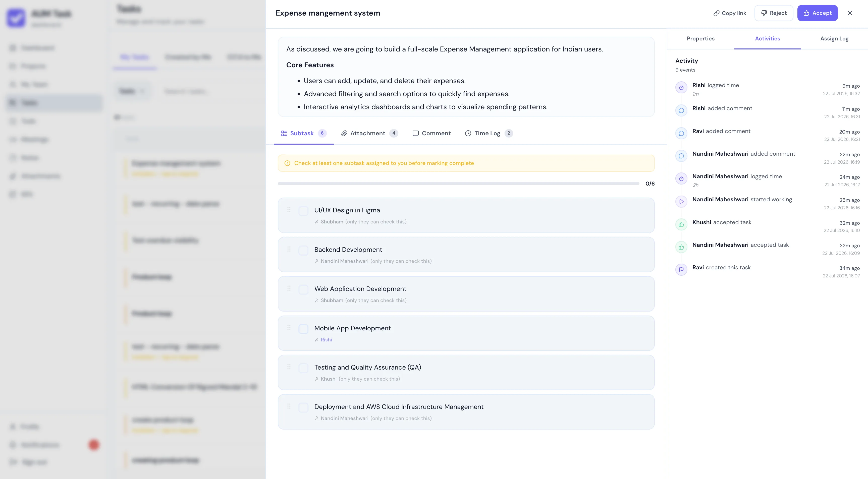This screenshot has width=868, height=479.
Task: Click the 0/6 subtask progress bar
Action: [458, 184]
